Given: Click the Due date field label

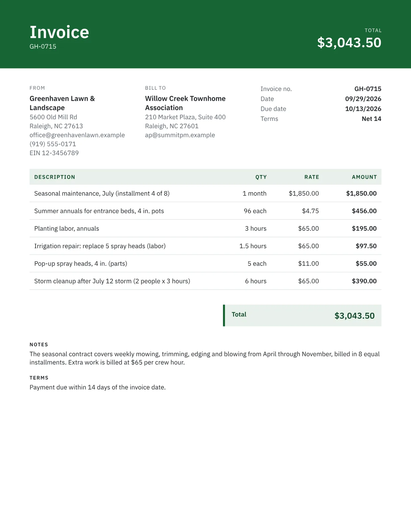Looking at the screenshot, I should pyautogui.click(x=273, y=109).
